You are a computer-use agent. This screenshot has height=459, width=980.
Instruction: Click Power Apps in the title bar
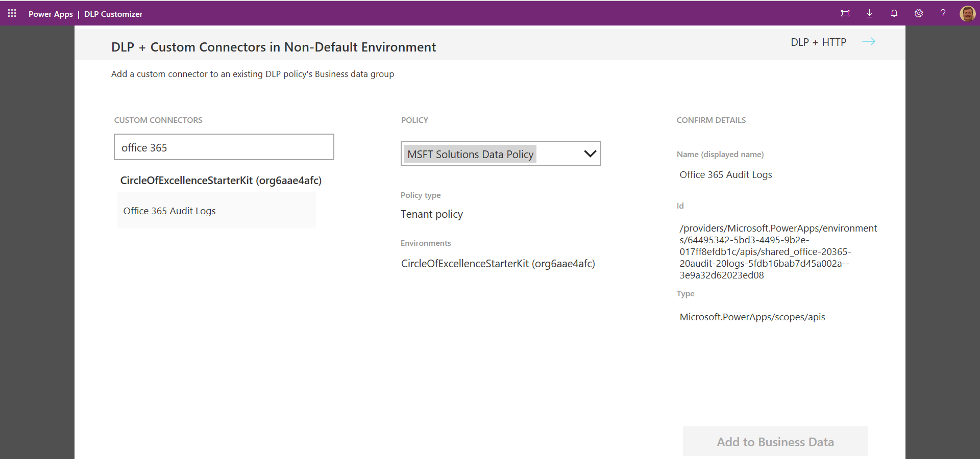[x=50, y=14]
